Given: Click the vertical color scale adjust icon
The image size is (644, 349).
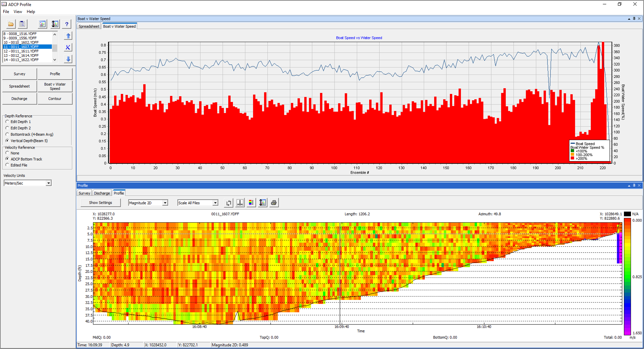Looking at the screenshot, I should [x=55, y=24].
